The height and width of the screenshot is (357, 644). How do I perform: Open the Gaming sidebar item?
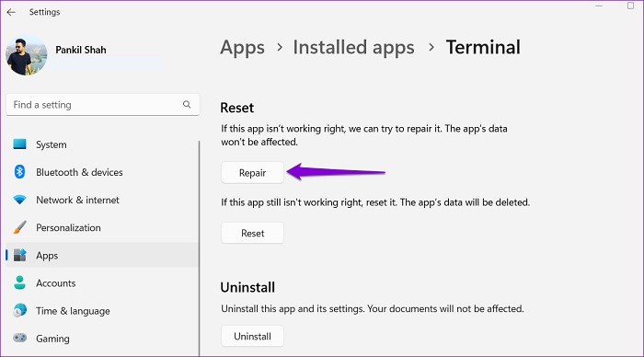(102, 338)
